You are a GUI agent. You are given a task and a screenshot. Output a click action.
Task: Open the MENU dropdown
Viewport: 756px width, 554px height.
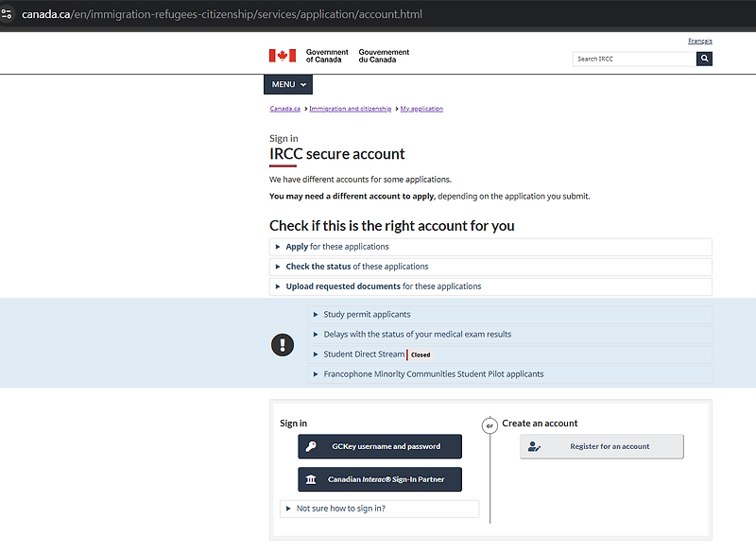(288, 84)
